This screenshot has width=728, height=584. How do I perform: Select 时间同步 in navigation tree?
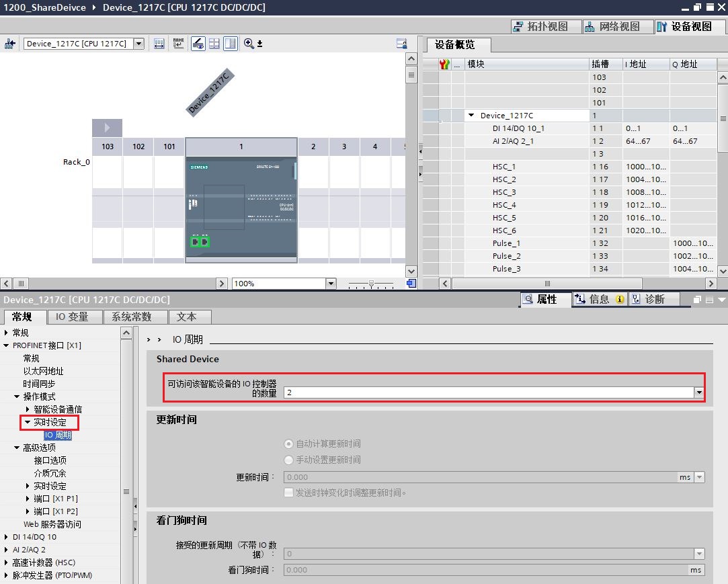39,384
